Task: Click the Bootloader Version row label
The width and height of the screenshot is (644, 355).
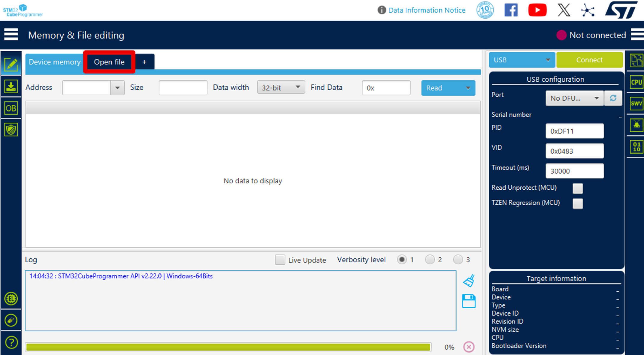Action: pos(519,346)
